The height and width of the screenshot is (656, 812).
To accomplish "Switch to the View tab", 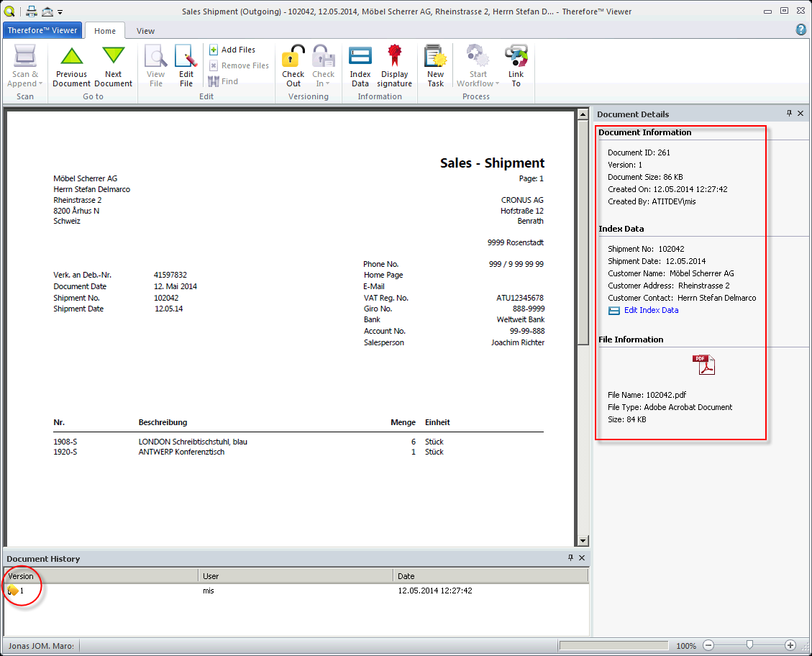I will pos(145,31).
